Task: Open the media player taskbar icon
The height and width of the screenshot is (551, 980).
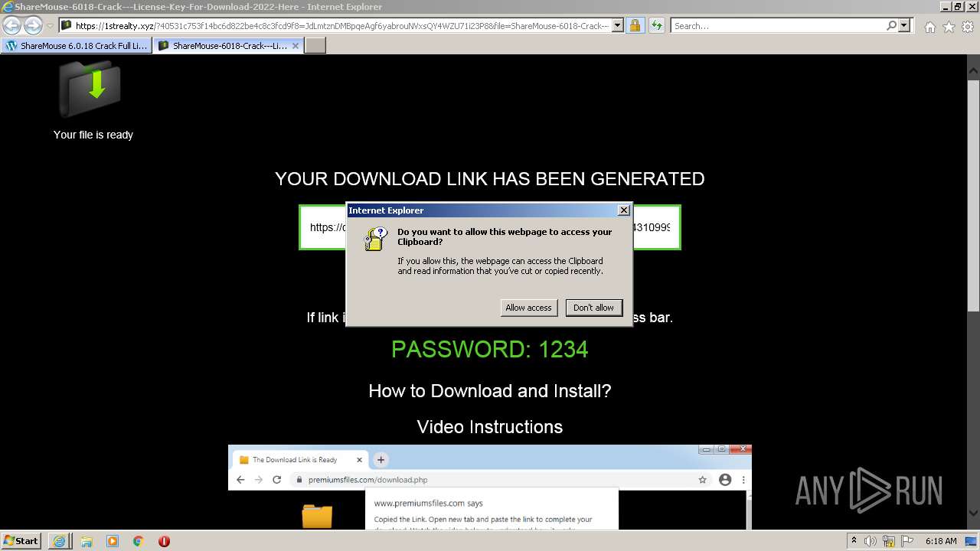Action: click(113, 541)
